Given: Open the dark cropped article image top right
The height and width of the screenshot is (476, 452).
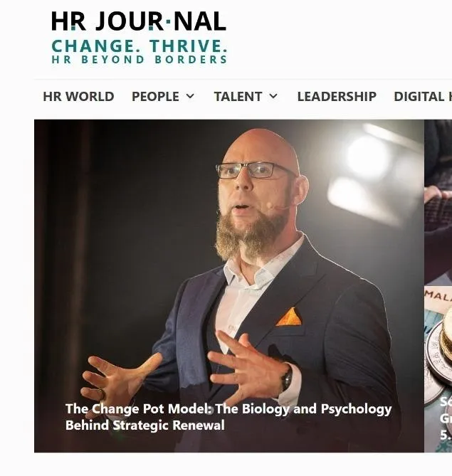Looking at the screenshot, I should [x=438, y=203].
